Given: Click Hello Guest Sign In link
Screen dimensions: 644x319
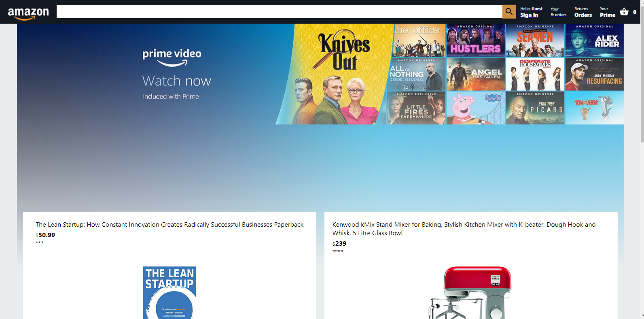Looking at the screenshot, I should (531, 12).
